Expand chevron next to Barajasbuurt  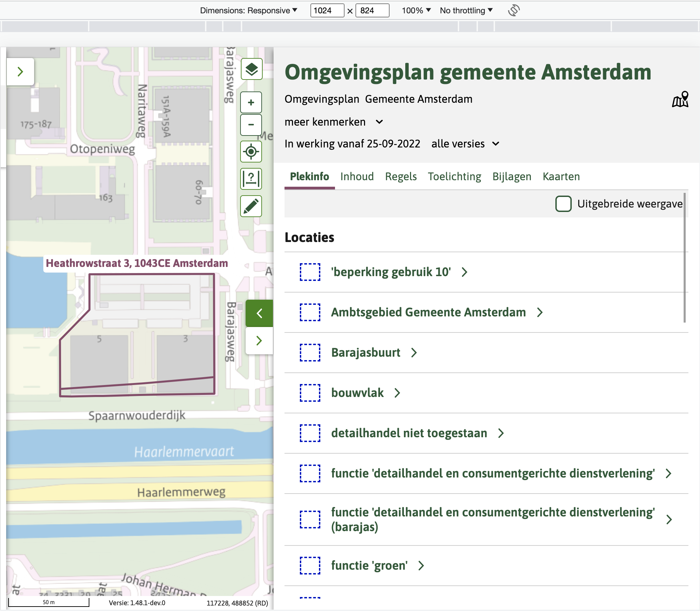(x=414, y=353)
